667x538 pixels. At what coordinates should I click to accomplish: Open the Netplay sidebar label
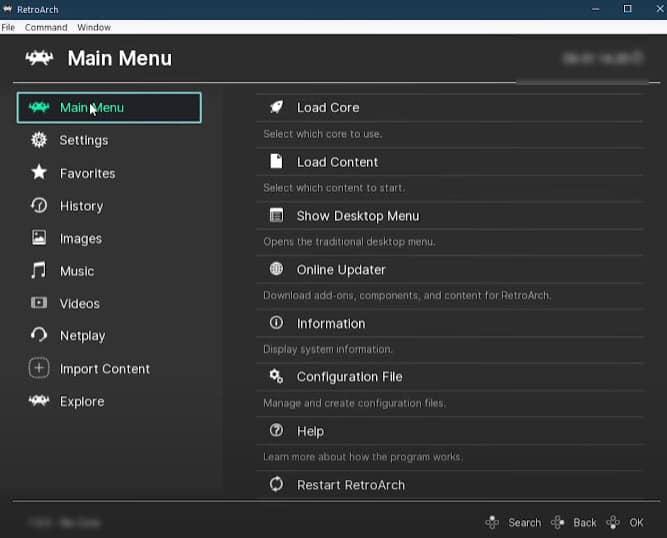[83, 336]
